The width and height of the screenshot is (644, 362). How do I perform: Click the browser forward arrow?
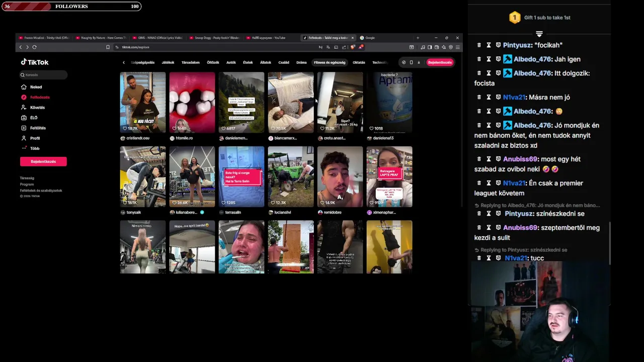27,47
